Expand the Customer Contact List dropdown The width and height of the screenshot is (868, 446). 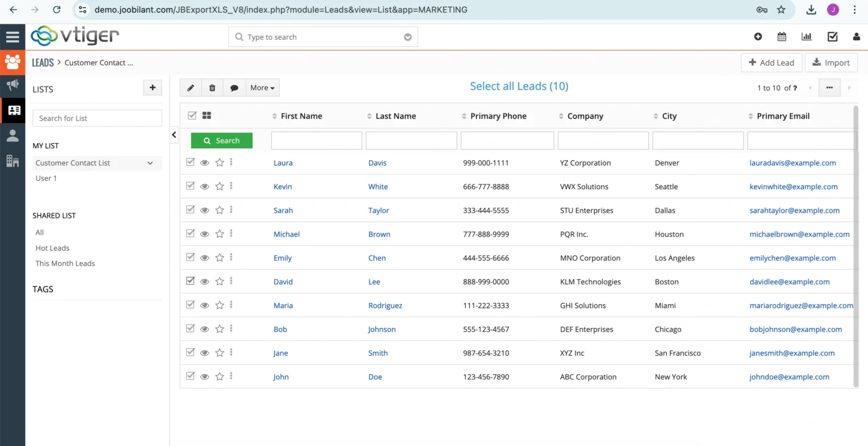click(x=150, y=163)
